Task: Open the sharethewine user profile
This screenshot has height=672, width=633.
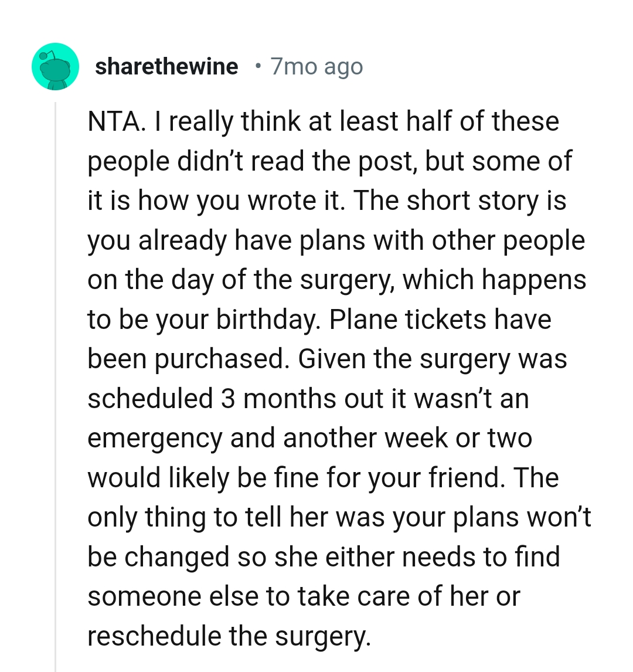Action: click(x=166, y=67)
